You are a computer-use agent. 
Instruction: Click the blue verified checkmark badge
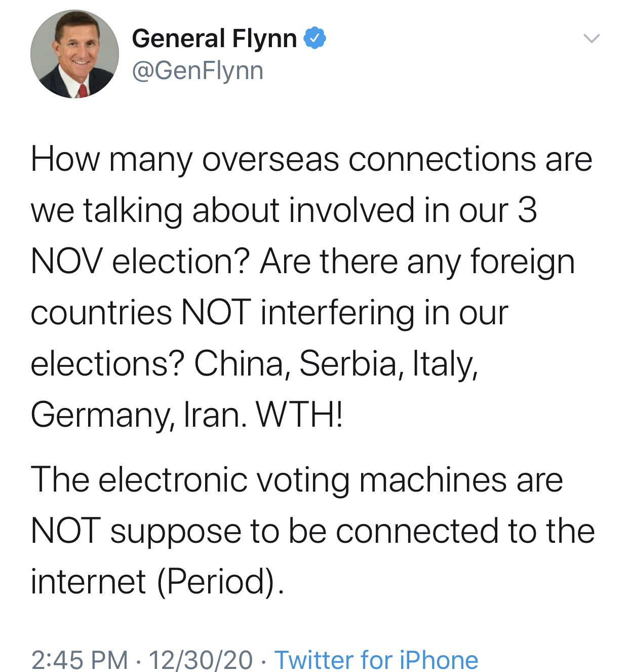(x=314, y=39)
